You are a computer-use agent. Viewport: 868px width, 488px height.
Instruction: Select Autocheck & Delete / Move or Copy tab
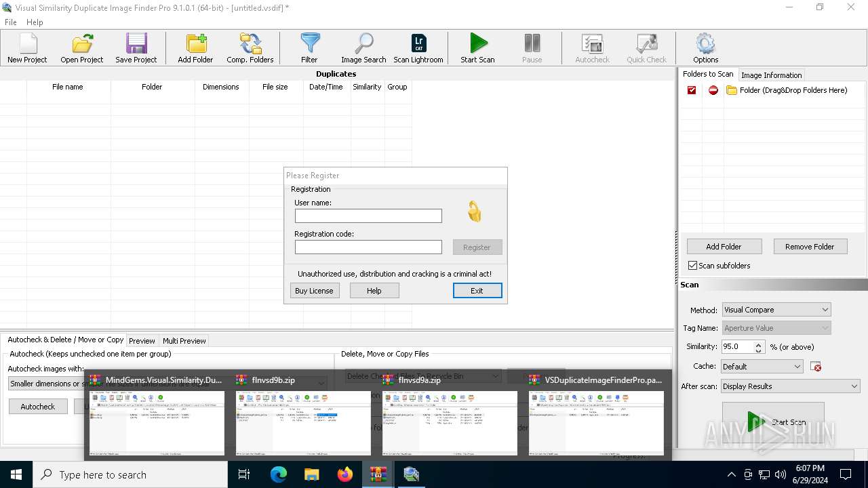click(65, 340)
